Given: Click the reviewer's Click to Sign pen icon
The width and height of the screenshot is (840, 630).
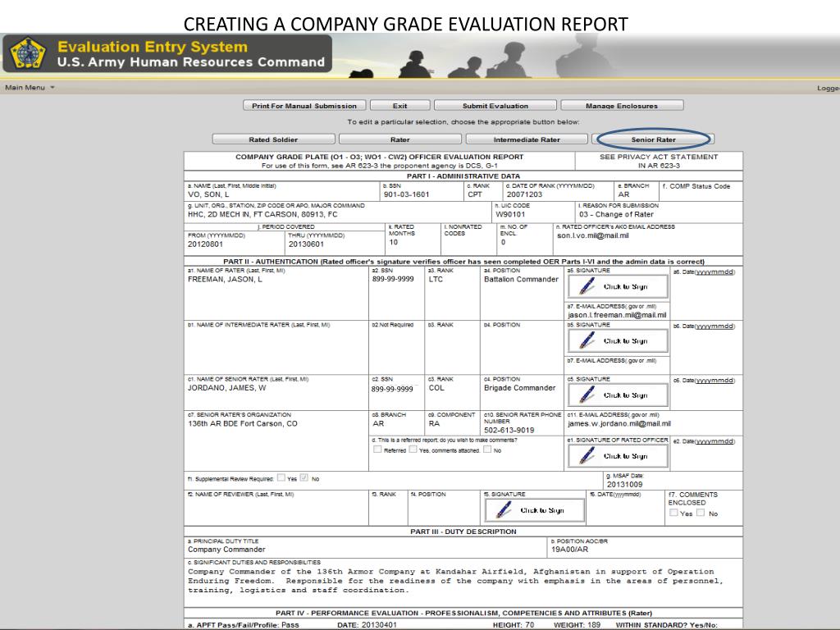Looking at the screenshot, I should [x=504, y=510].
